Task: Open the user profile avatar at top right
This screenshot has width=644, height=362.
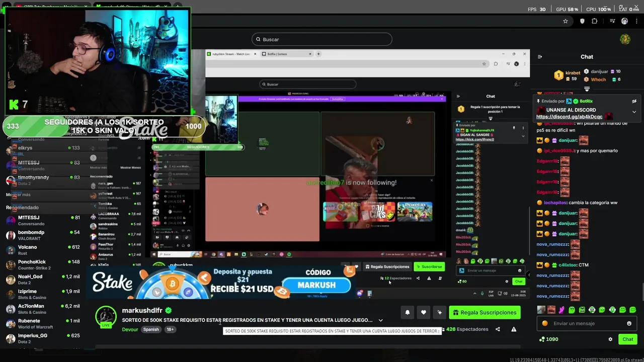Action: pos(625,39)
